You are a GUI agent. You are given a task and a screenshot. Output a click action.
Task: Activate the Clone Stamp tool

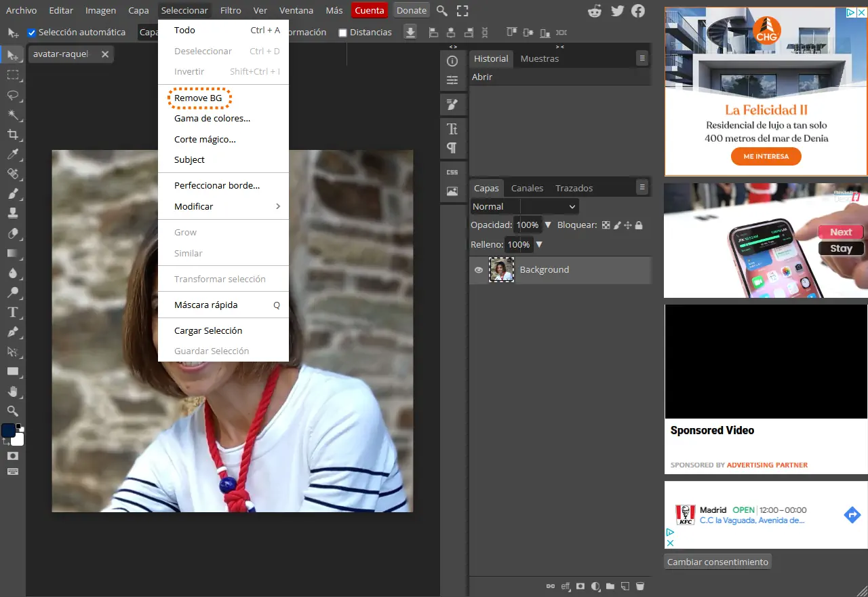(12, 213)
